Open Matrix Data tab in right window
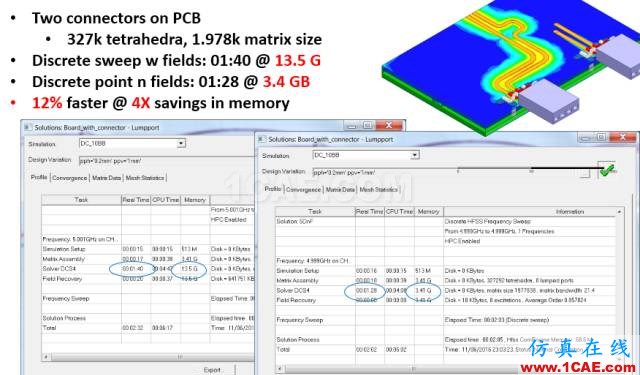The image size is (640, 375). tap(340, 190)
